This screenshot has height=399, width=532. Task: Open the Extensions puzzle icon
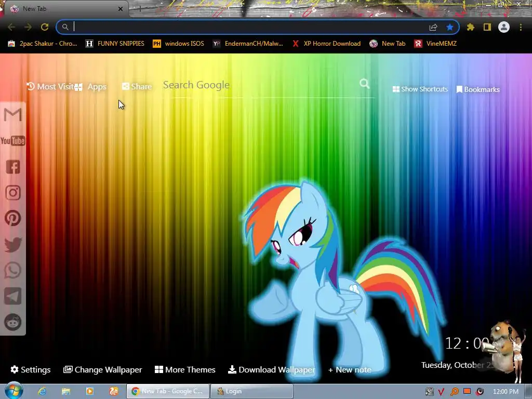(471, 27)
